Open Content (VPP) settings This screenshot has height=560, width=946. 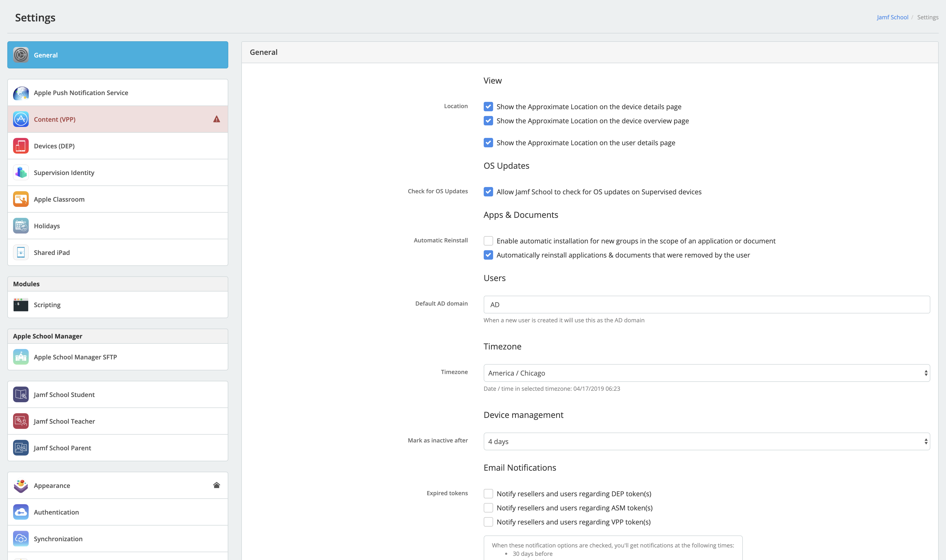118,119
